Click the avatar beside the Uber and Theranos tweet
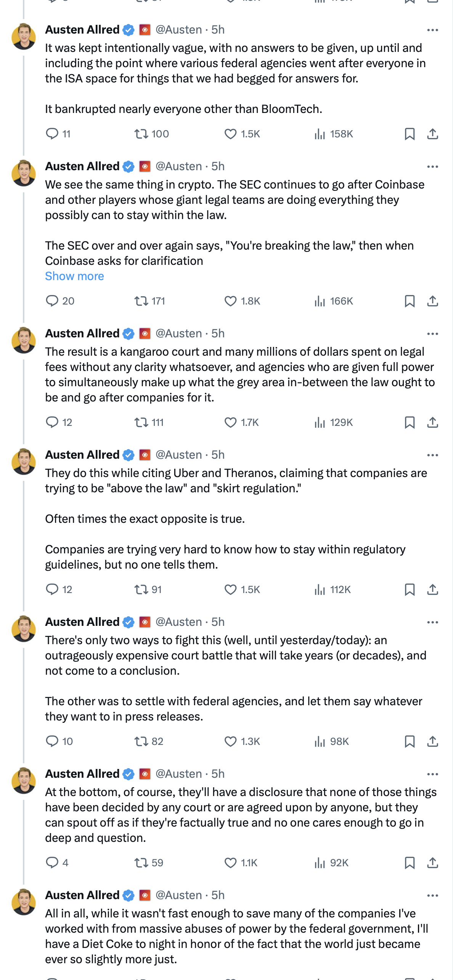453x980 pixels. tap(24, 462)
